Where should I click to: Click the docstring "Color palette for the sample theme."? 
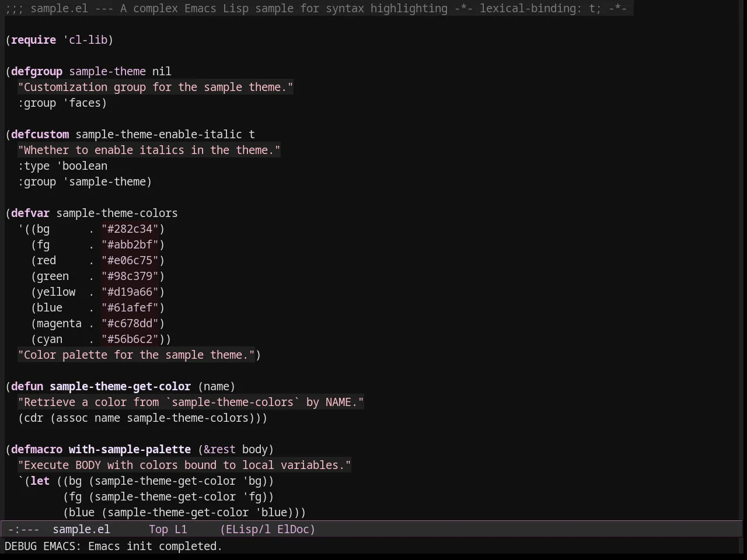coord(136,355)
